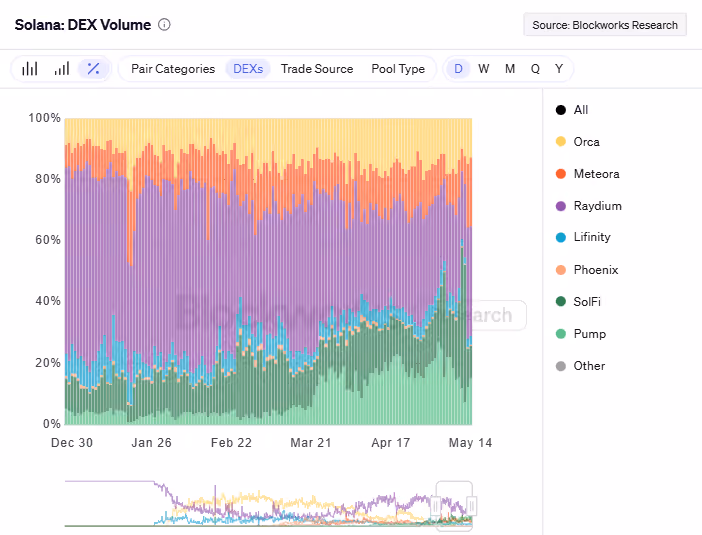Open the Pair Categories tab
Viewport: 702px width, 535px height.
173,69
